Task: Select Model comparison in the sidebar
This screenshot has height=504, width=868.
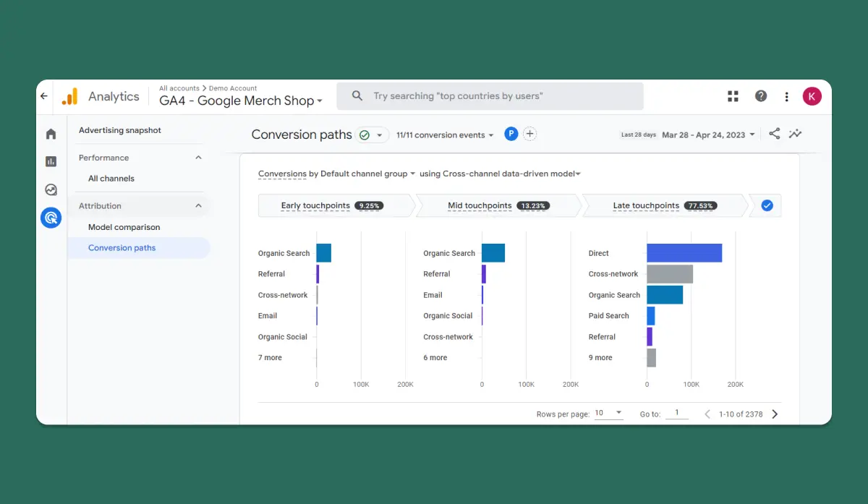Action: [x=124, y=227]
